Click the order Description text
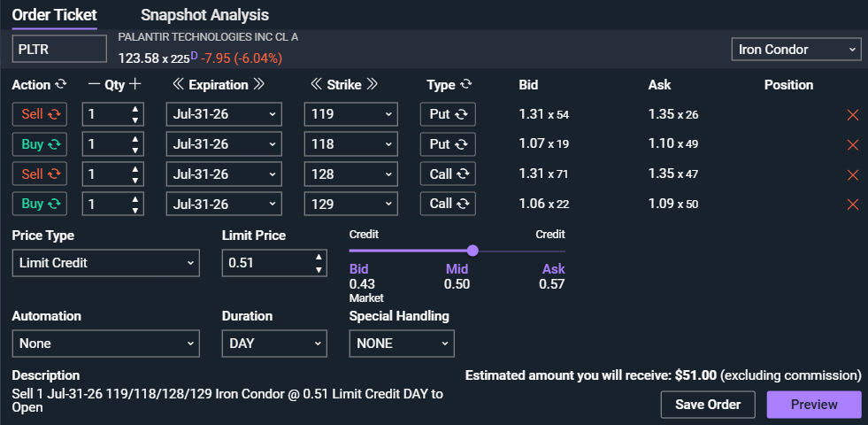This screenshot has width=868, height=425. 227,400
